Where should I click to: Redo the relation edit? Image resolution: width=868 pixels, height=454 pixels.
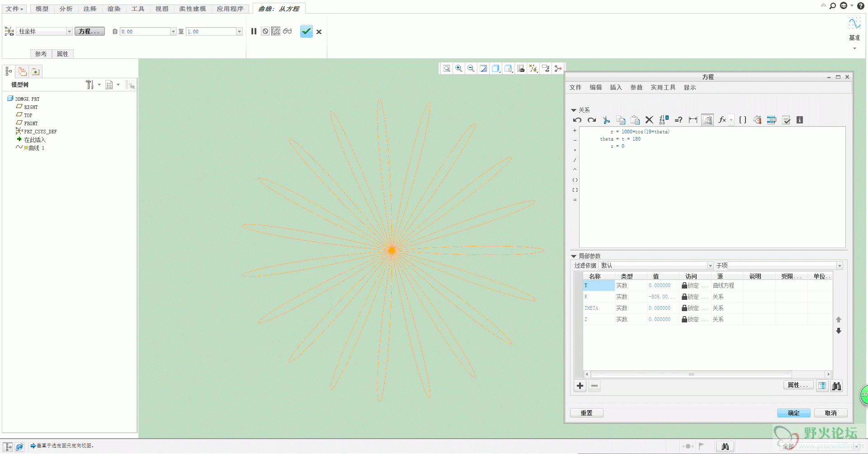point(592,120)
